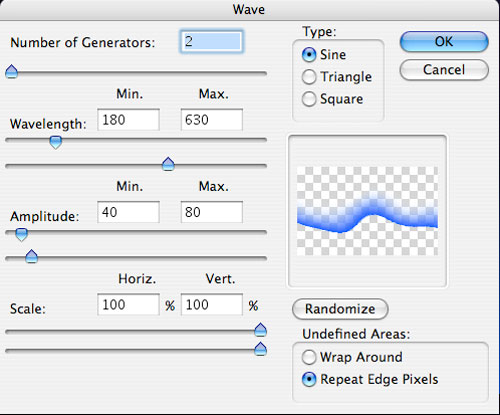
Task: Click the OK button
Action: click(444, 42)
